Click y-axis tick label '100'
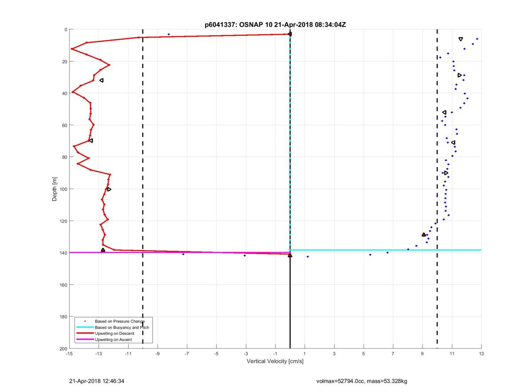Image resolution: width=532 pixels, height=392 pixels. [63, 189]
